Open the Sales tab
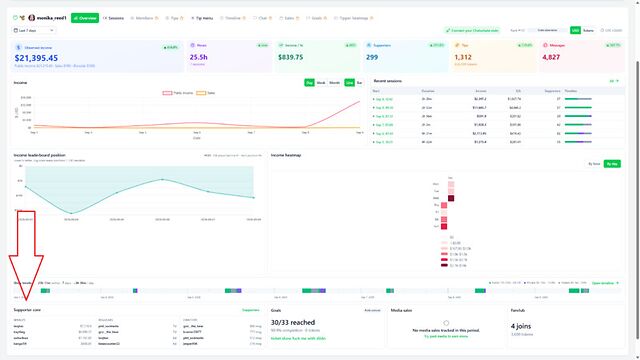This screenshot has height=360, width=640. (x=289, y=18)
